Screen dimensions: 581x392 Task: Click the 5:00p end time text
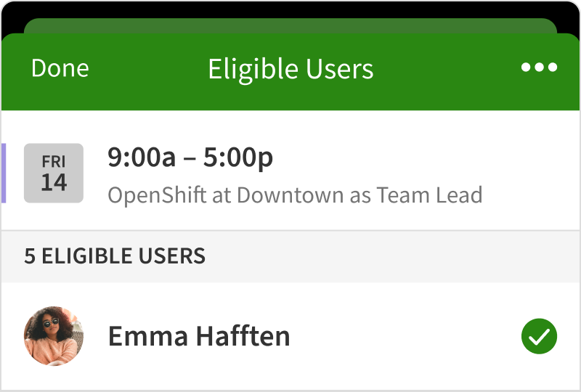[238, 158]
